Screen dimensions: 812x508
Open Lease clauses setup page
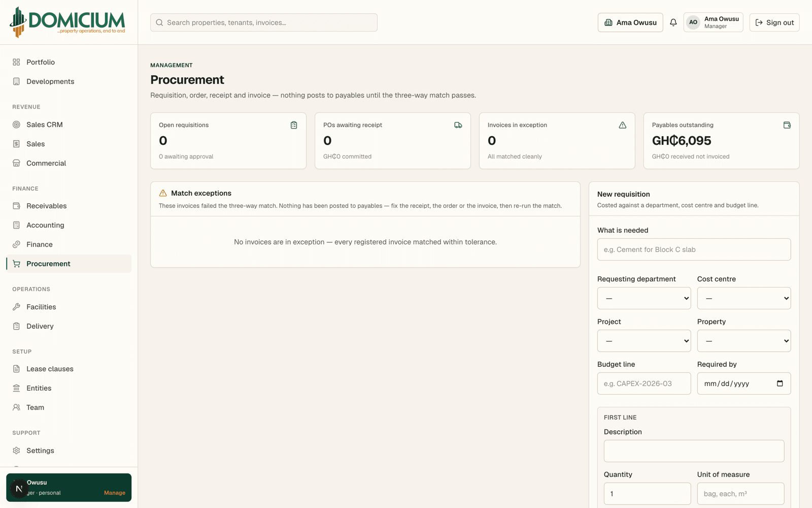tap(69, 369)
